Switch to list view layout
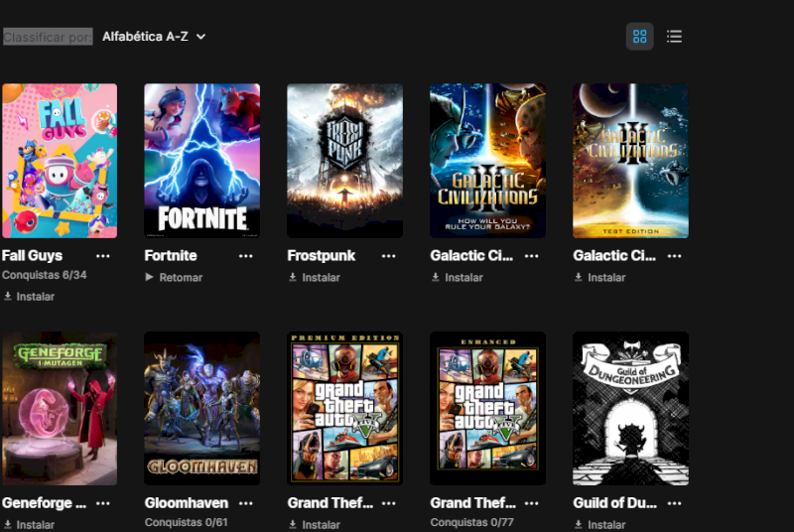Image resolution: width=794 pixels, height=532 pixels. tap(674, 37)
